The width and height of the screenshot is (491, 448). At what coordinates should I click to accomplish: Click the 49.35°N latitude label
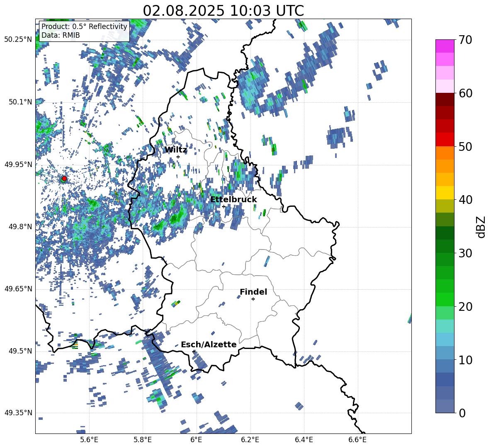pos(18,413)
